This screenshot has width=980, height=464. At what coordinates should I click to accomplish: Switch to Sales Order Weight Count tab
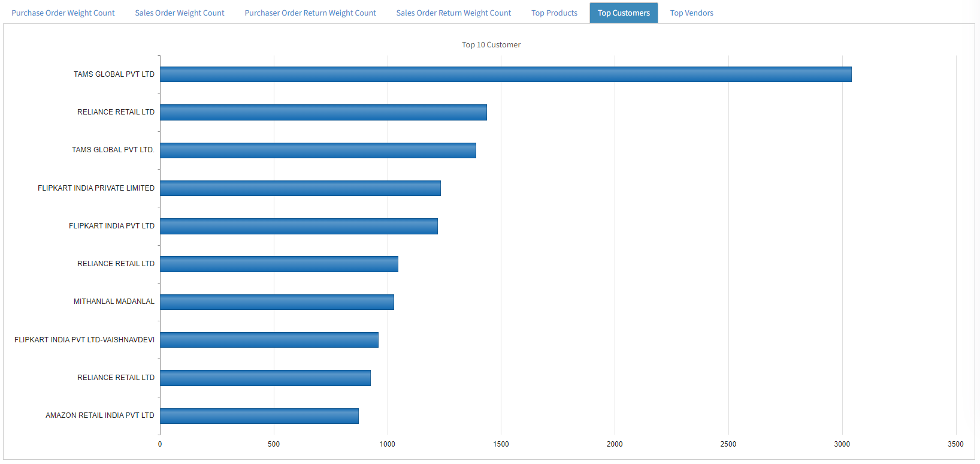(180, 13)
